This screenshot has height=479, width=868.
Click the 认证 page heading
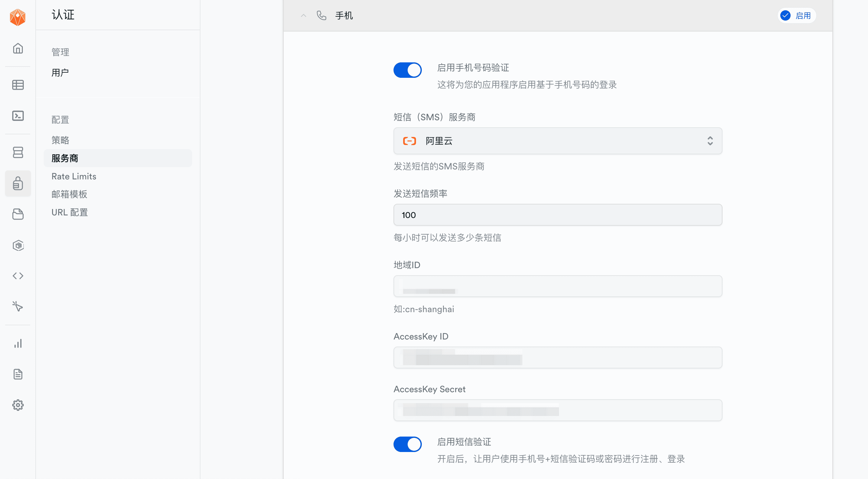click(x=63, y=15)
